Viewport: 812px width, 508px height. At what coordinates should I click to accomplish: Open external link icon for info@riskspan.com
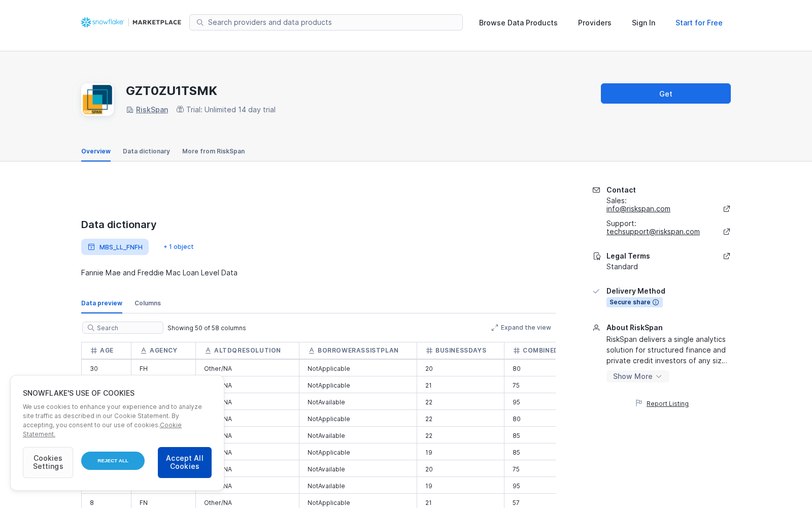pyautogui.click(x=727, y=209)
